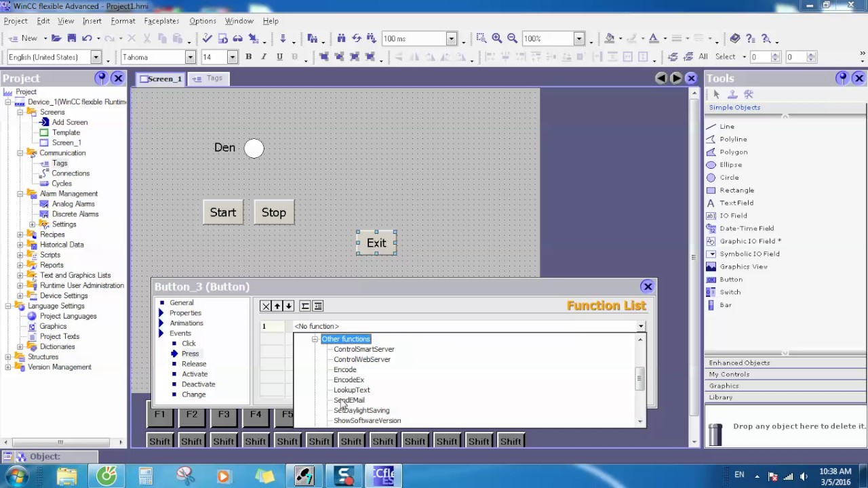Save project with the floppy disk icon
Screen dimensions: 868x488
point(72,39)
